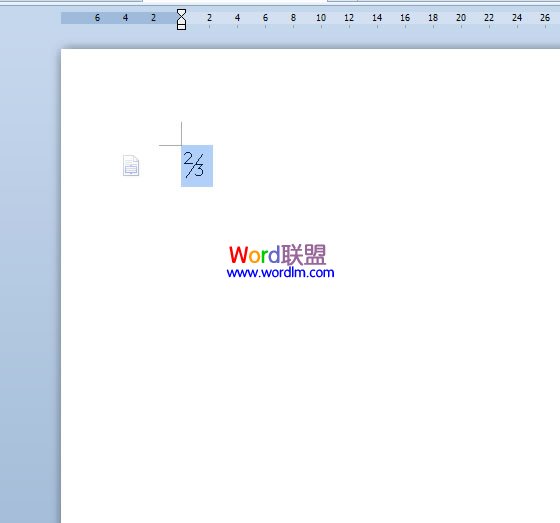Click the document options icon in the left margin
The width and height of the screenshot is (560, 523).
(x=131, y=165)
